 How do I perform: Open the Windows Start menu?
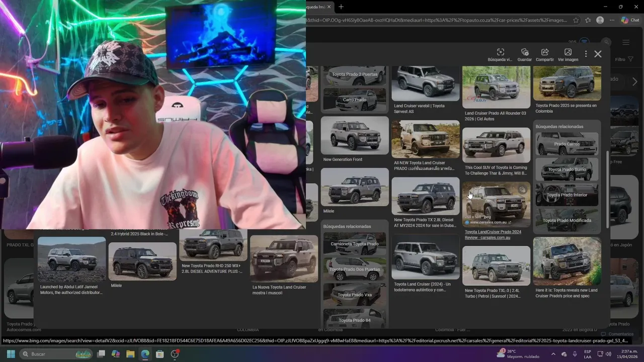[x=11, y=354]
